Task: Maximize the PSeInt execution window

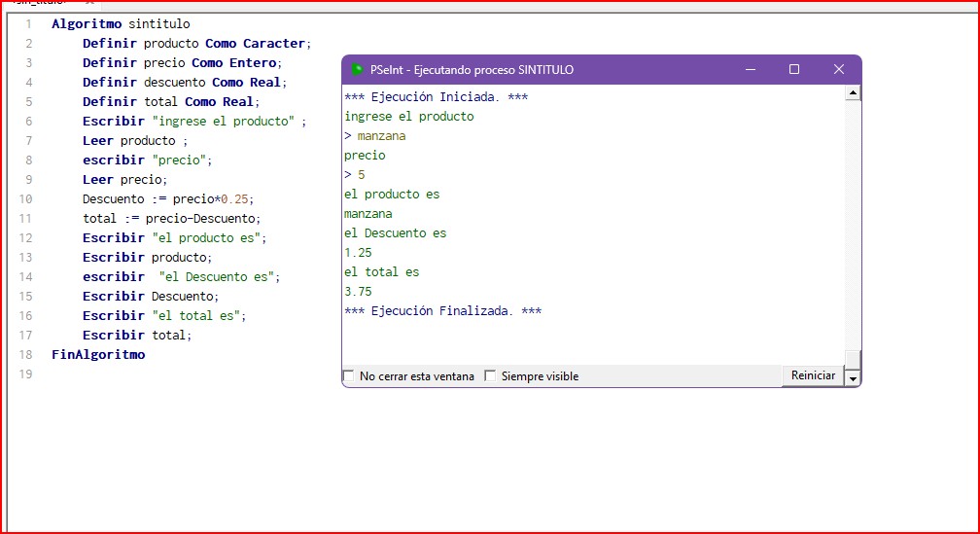Action: [x=794, y=70]
